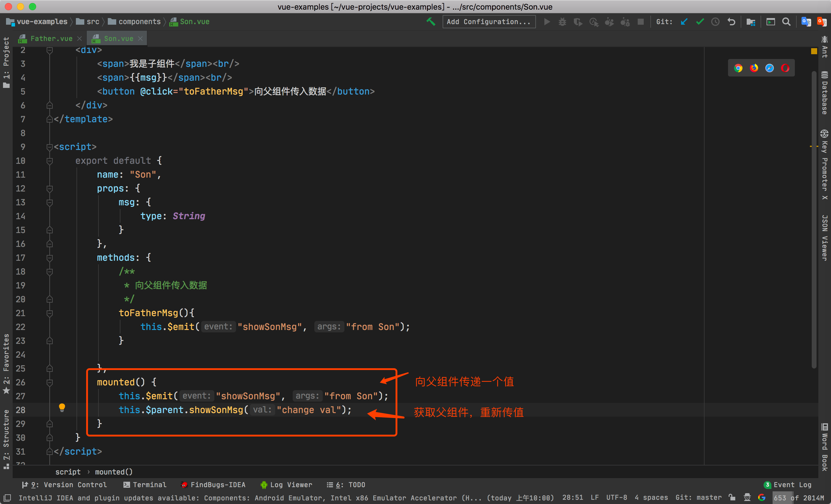
Task: Open in Chrome browser icon
Action: (x=738, y=68)
